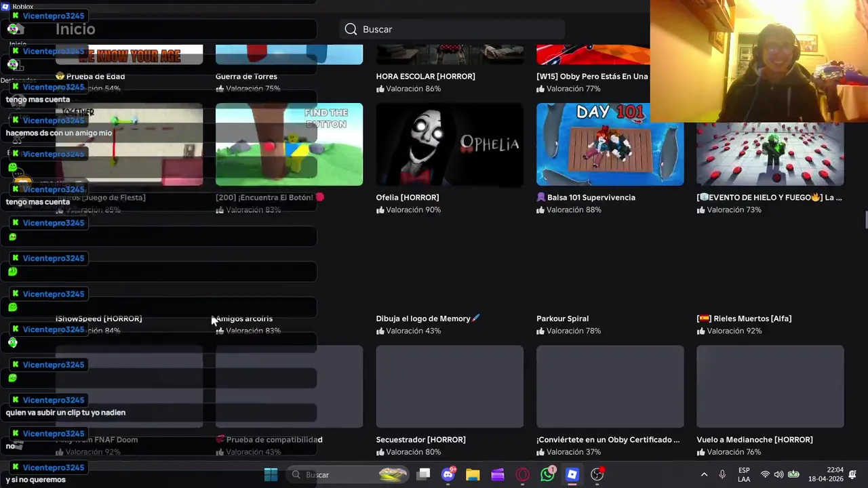The height and width of the screenshot is (488, 868).
Task: Click the Valoración 80% rating text
Action: point(414,452)
